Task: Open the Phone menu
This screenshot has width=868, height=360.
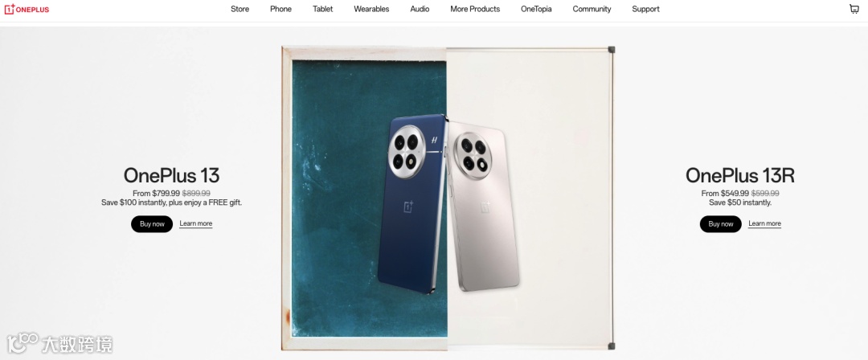Action: click(280, 9)
